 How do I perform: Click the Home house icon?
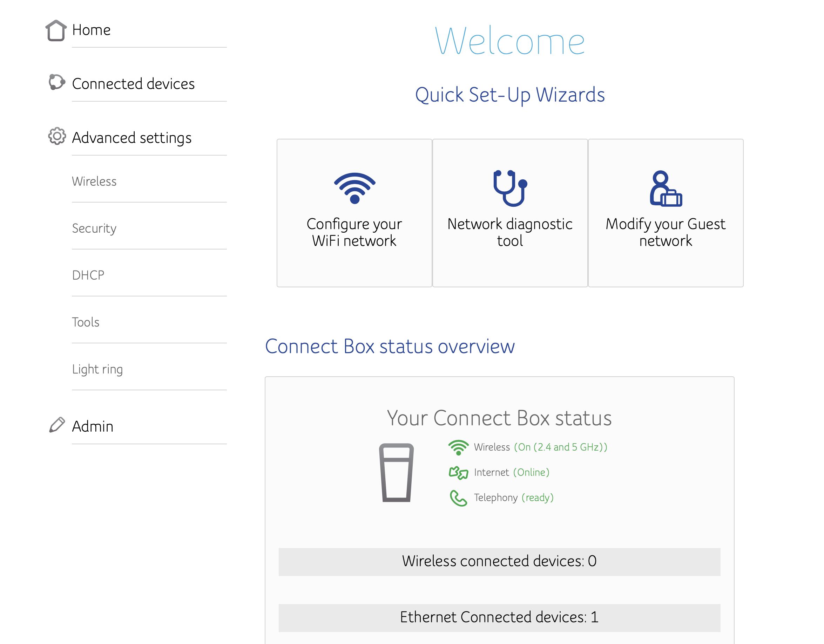point(56,30)
